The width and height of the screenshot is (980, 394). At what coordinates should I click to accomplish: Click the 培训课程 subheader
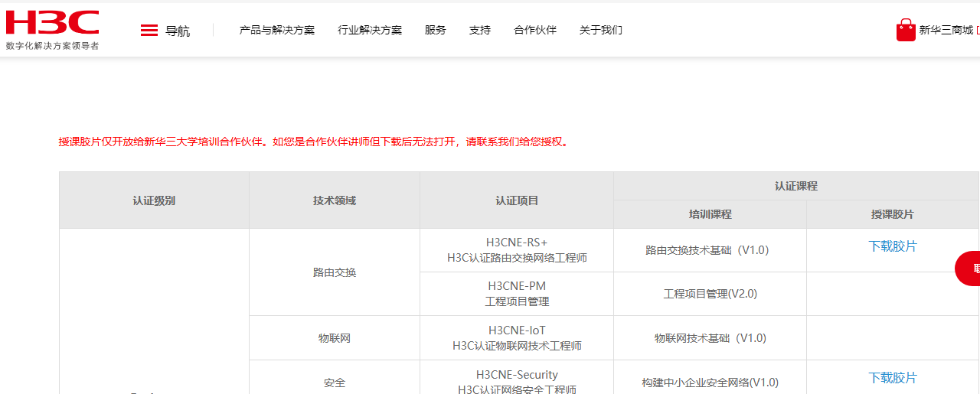pyautogui.click(x=710, y=214)
